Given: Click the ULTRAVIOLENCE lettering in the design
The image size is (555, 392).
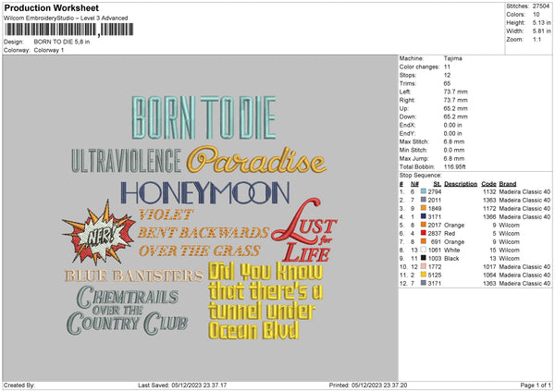Looking at the screenshot, I should point(127,161).
